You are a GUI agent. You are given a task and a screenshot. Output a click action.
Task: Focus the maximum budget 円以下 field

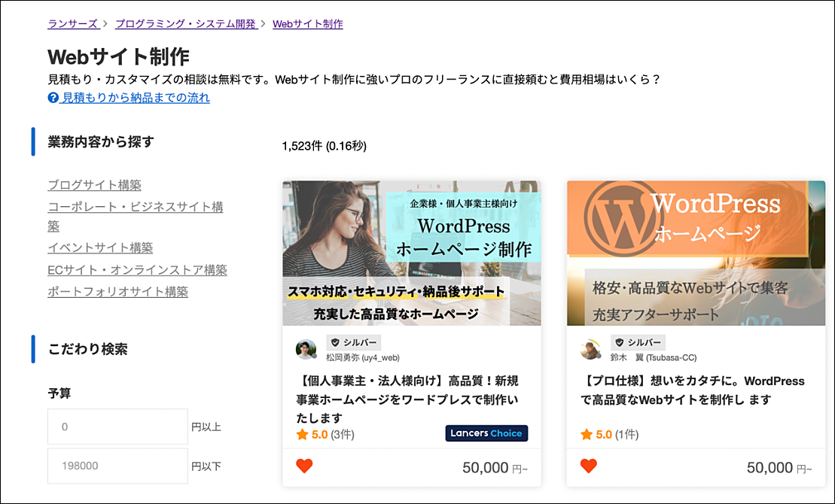tap(117, 466)
